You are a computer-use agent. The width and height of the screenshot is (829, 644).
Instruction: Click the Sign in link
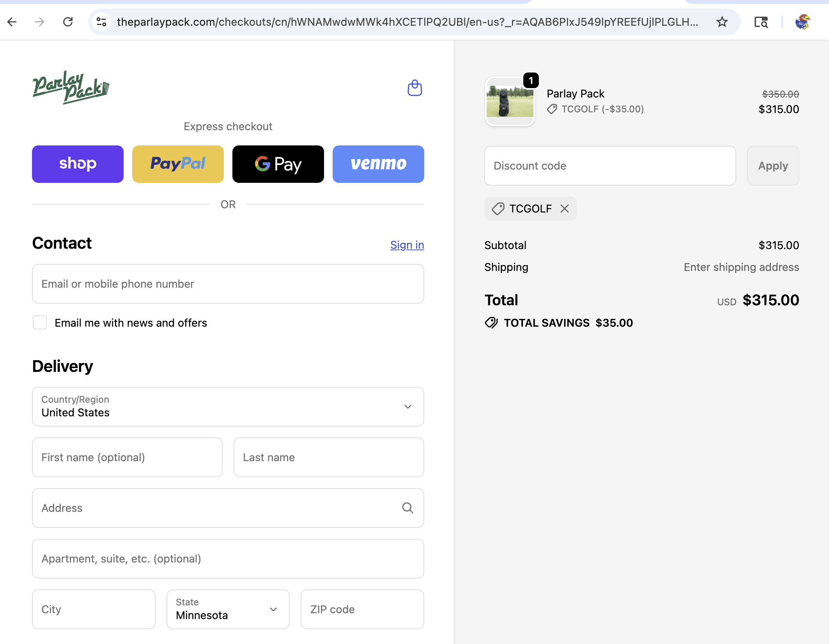click(x=407, y=245)
